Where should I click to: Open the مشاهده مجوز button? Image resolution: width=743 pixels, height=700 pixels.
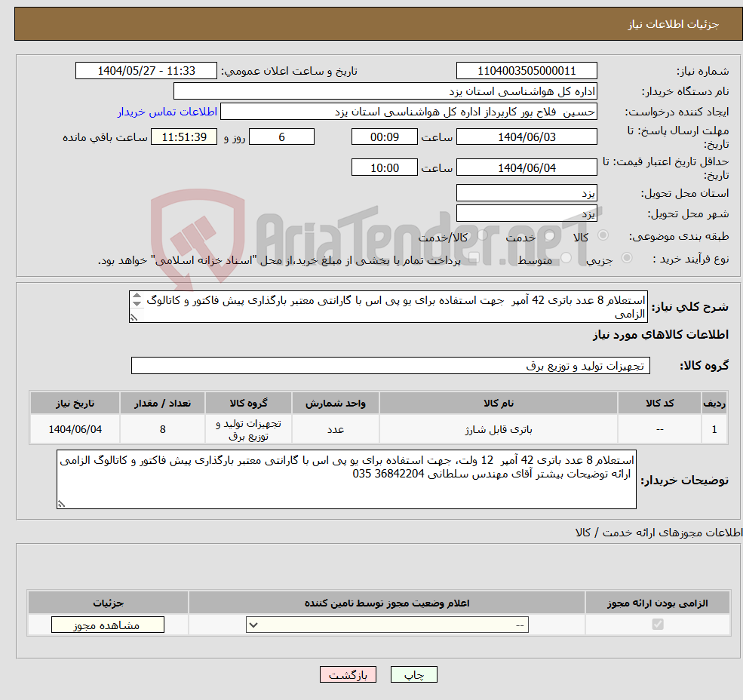pyautogui.click(x=108, y=625)
